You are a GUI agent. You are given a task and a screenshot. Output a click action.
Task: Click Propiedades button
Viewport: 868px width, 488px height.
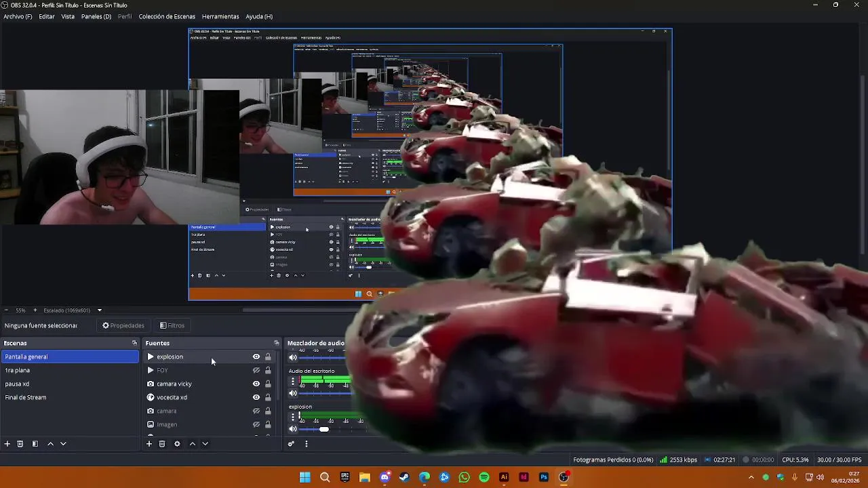click(x=123, y=325)
